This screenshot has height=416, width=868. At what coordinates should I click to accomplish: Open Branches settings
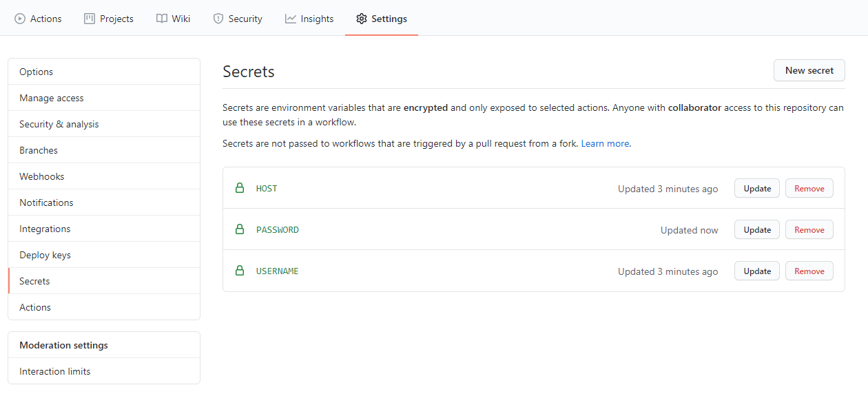tap(38, 150)
